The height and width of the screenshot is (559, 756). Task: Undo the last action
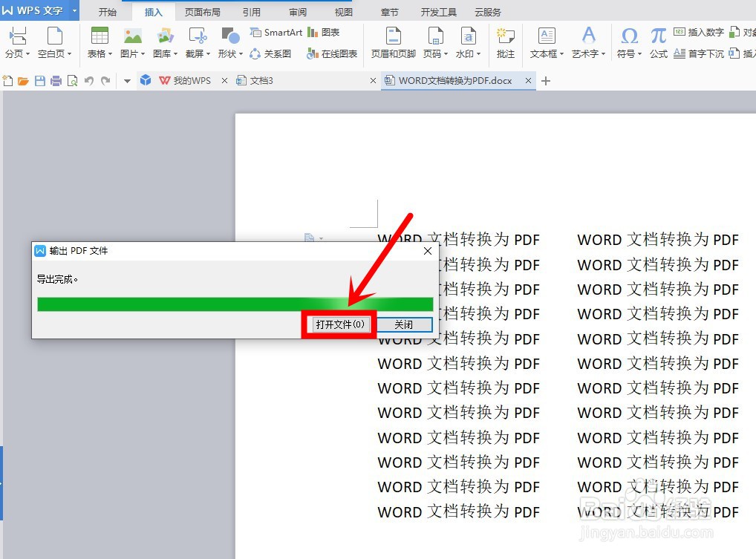click(88, 80)
